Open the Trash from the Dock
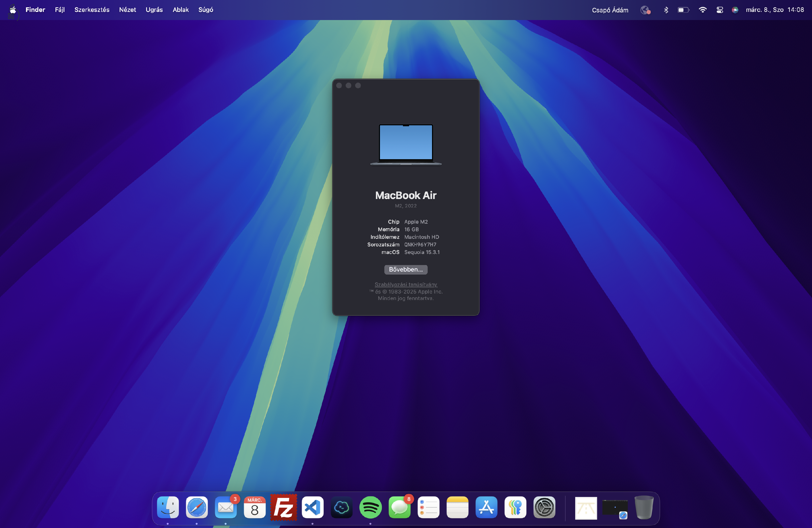Viewport: 812px width, 528px height. [x=644, y=507]
